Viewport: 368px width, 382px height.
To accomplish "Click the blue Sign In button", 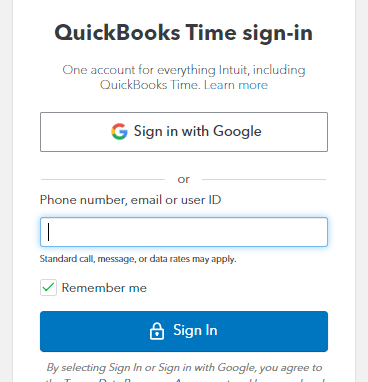I will 184,331.
